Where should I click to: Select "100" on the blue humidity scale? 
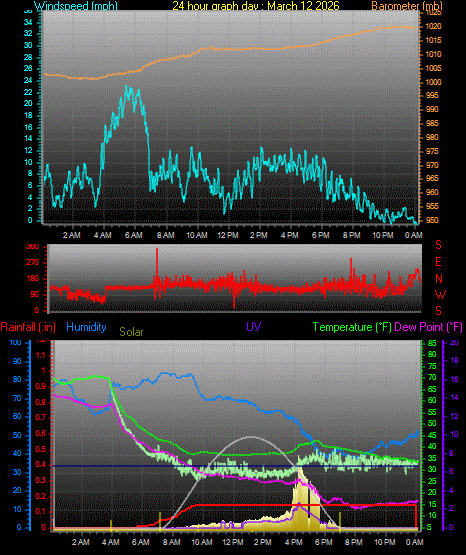16,343
